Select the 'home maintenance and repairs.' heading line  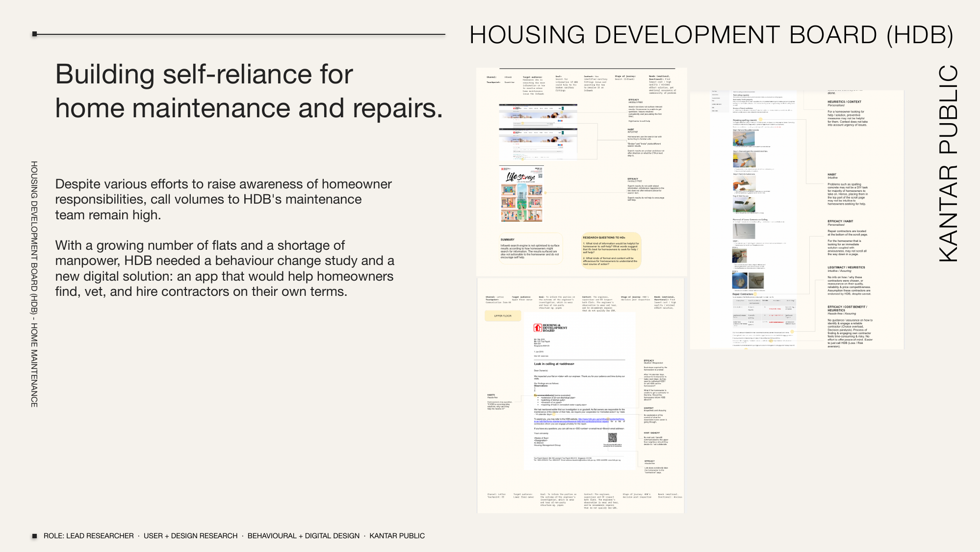(x=249, y=108)
